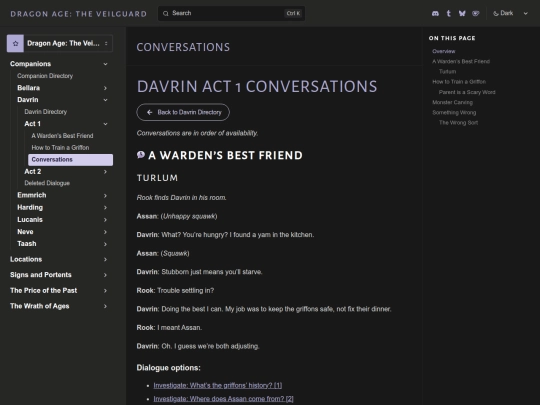The image size is (540, 405).
Task: Collapse the Companions section
Action: click(105, 64)
